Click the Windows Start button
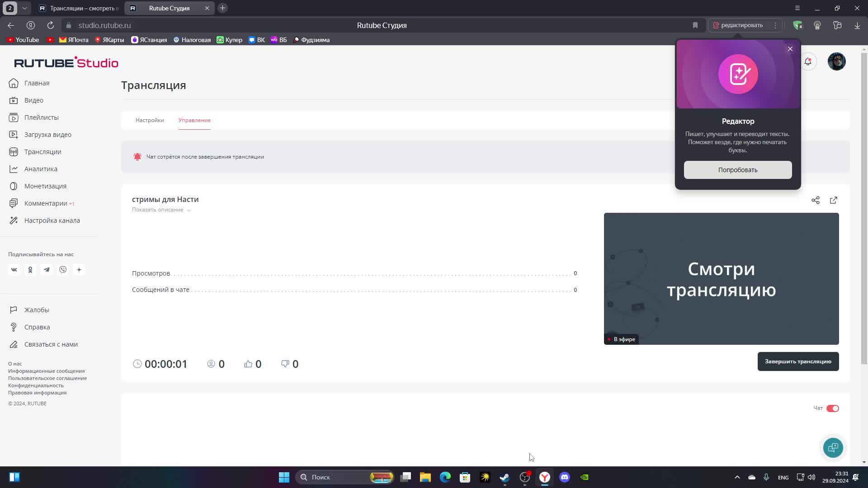Image resolution: width=868 pixels, height=488 pixels. (x=284, y=477)
